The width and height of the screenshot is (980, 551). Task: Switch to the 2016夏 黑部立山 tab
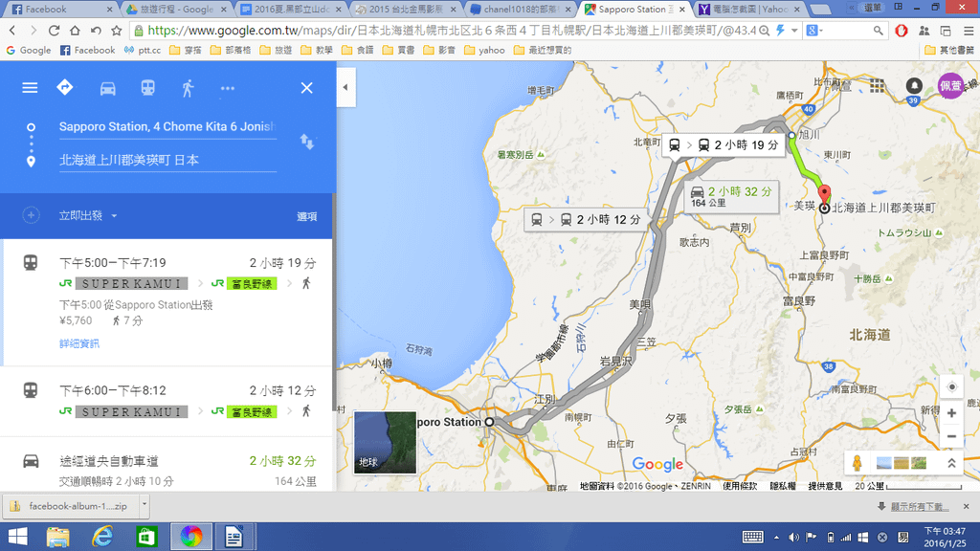coord(291,9)
